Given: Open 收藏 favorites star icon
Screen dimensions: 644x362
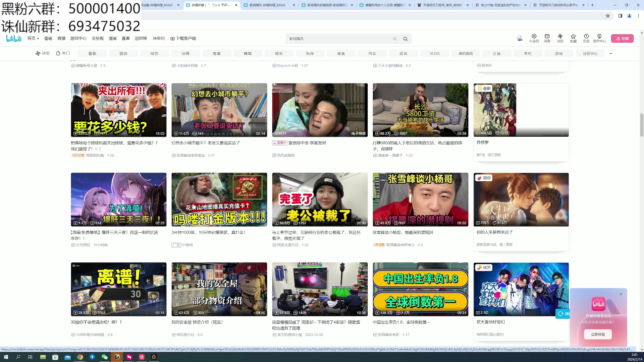Looking at the screenshot, I should [573, 37].
